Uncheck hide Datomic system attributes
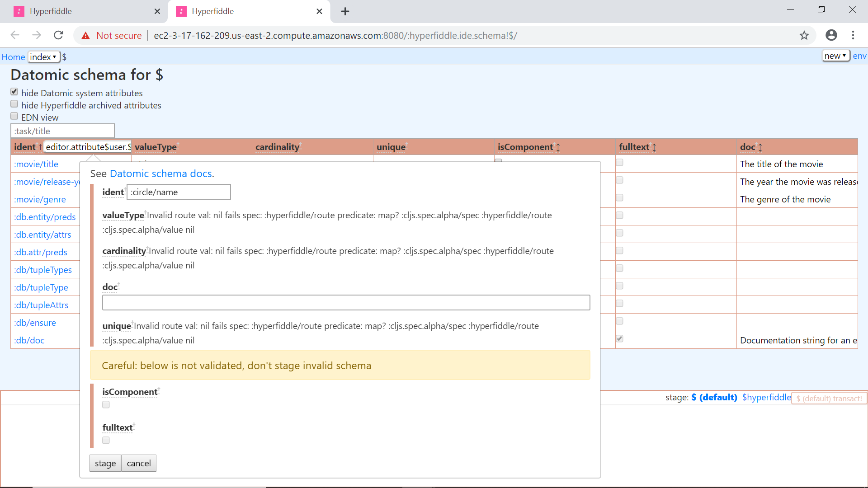Image resolution: width=868 pixels, height=488 pixels. click(14, 92)
